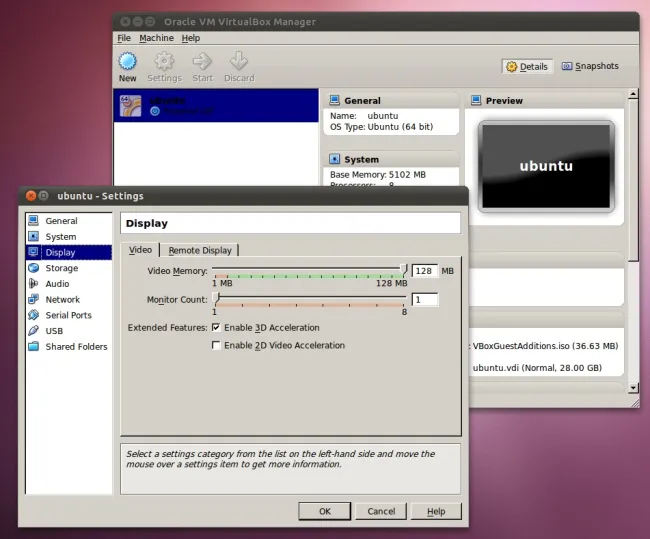The width and height of the screenshot is (650, 539).
Task: Click the Video Memory slider handle
Action: click(404, 270)
